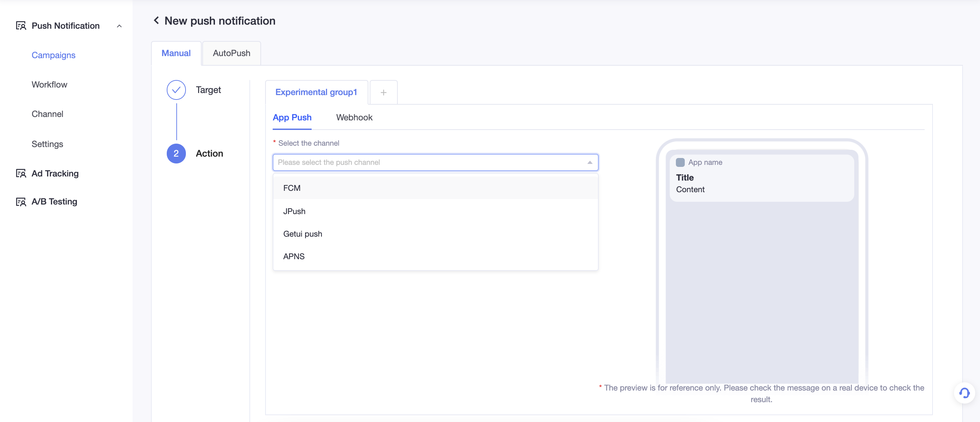Click the Push Notification sidebar icon
This screenshot has width=980, height=422.
point(21,26)
